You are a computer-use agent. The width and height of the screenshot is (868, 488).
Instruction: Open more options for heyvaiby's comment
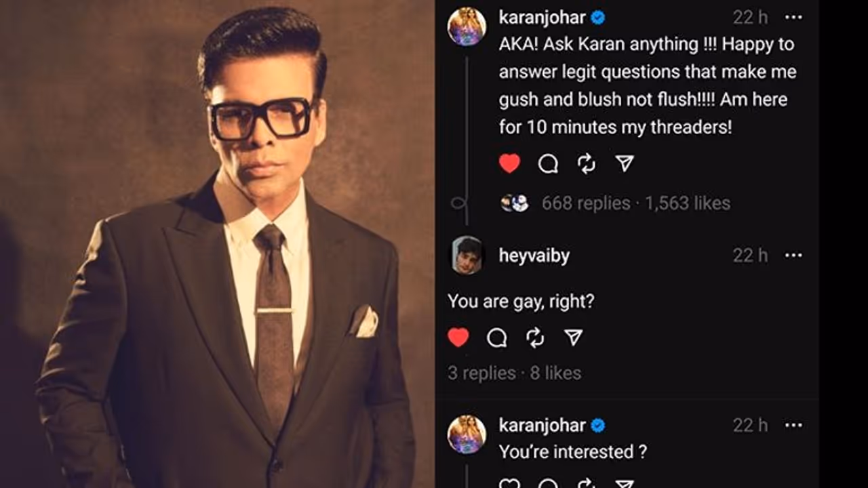[x=793, y=256]
